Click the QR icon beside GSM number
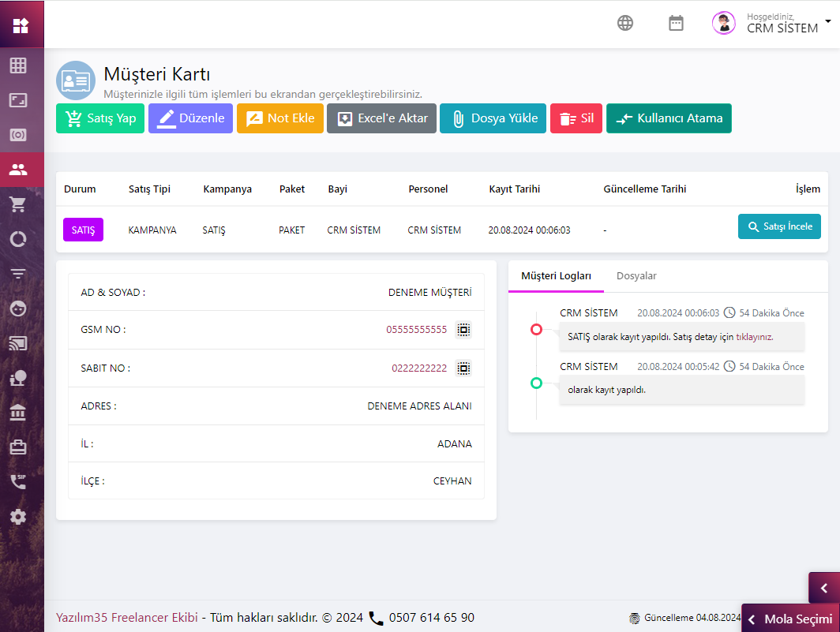Viewport: 840px width, 632px height. pyautogui.click(x=463, y=330)
